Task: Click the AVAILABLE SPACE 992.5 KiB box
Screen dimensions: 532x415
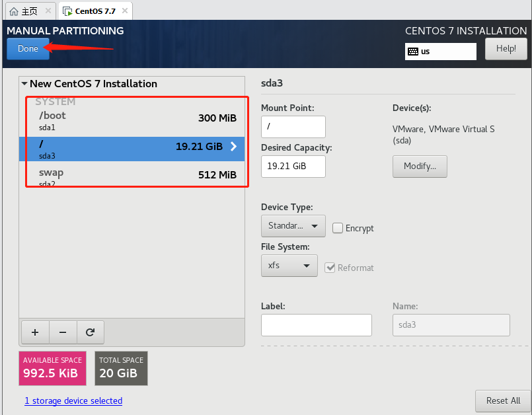Action: (x=53, y=368)
